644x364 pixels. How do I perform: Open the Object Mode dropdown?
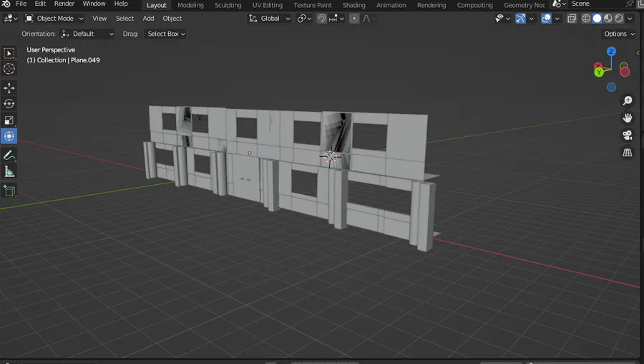point(54,19)
